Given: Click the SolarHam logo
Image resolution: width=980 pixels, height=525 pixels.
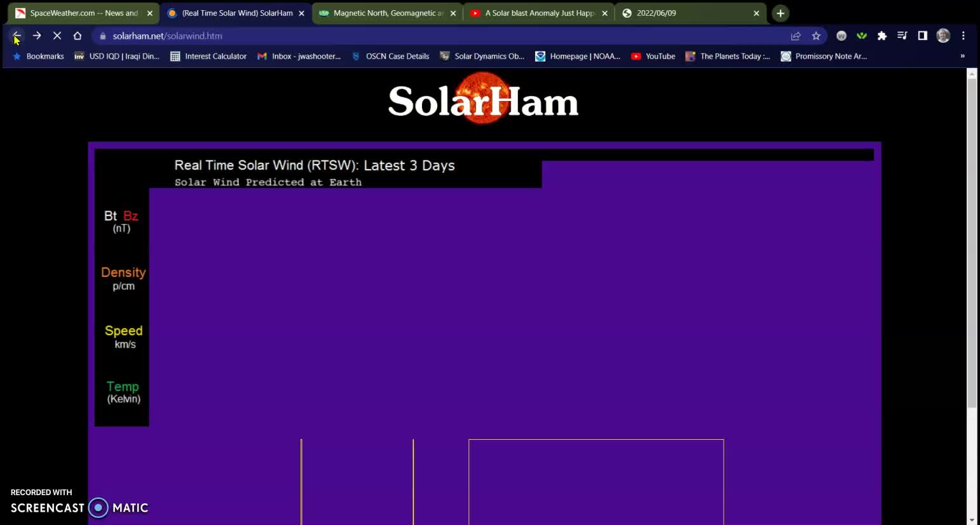Looking at the screenshot, I should tap(483, 99).
